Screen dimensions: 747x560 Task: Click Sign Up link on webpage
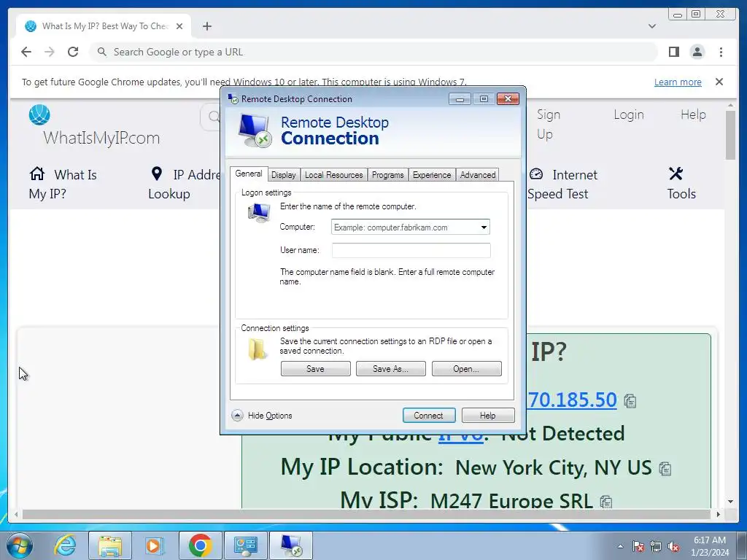click(549, 124)
